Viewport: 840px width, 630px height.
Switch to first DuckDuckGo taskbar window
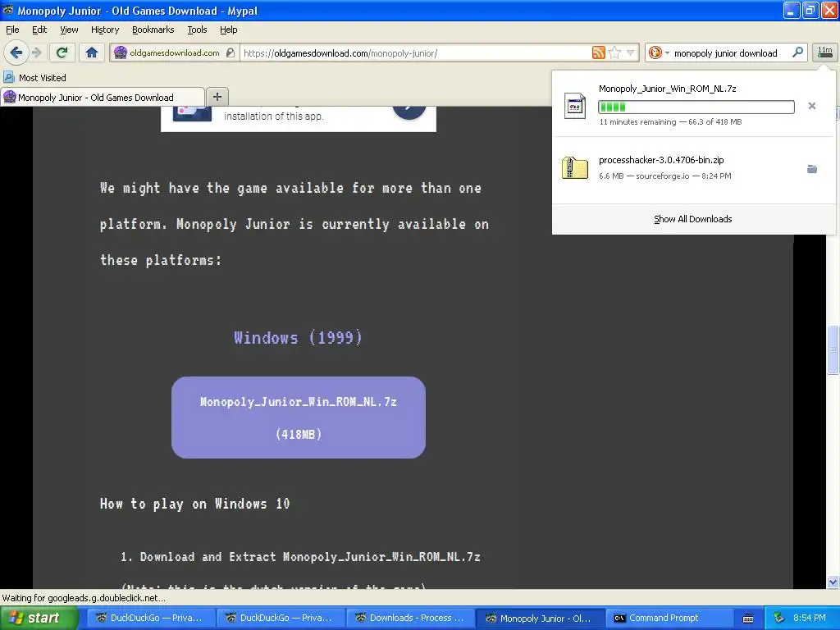tap(150, 619)
